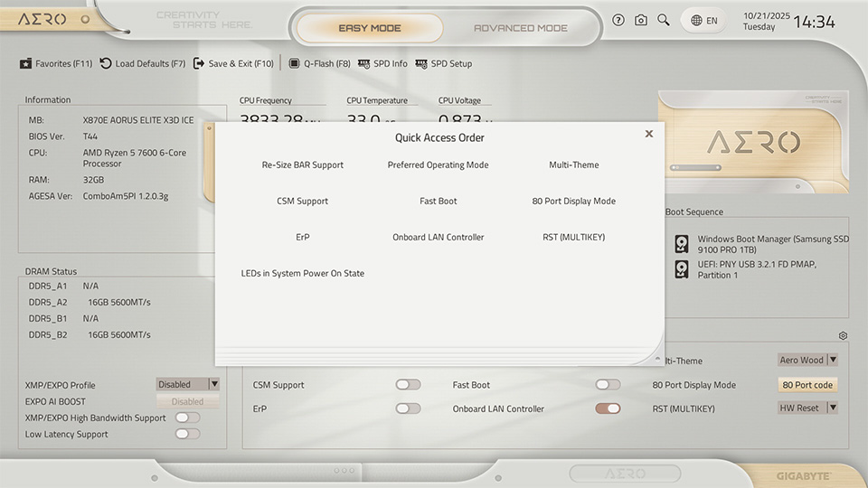Click Save & Exit (F10)
The width and height of the screenshot is (868, 488).
233,64
